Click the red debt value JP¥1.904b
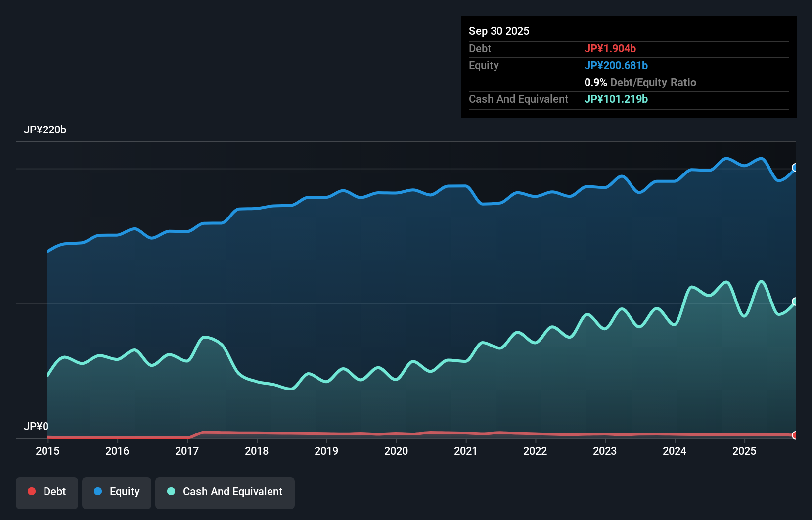 point(611,48)
